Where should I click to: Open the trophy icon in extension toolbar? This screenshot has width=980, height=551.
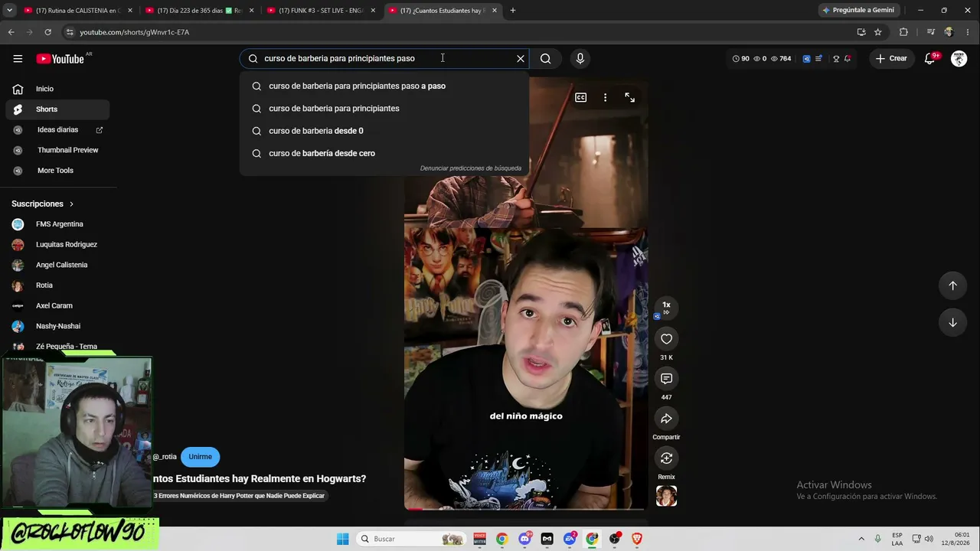click(836, 58)
